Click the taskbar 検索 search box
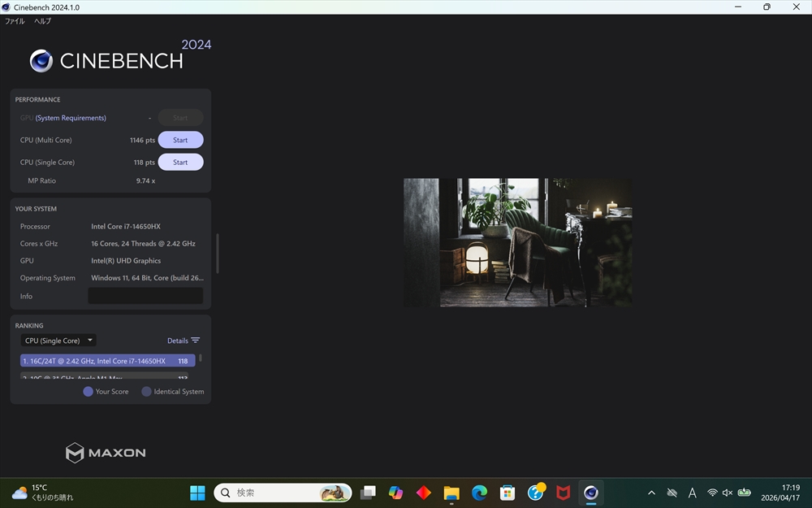This screenshot has height=508, width=812. pyautogui.click(x=283, y=493)
